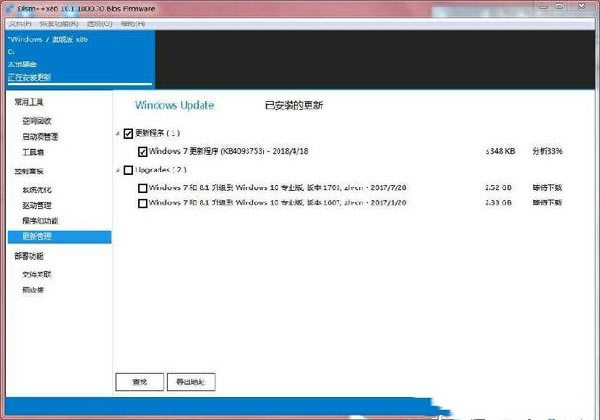The height and width of the screenshot is (420, 600).
Task: Click the Dism++ app icon in title bar
Action: pos(11,9)
